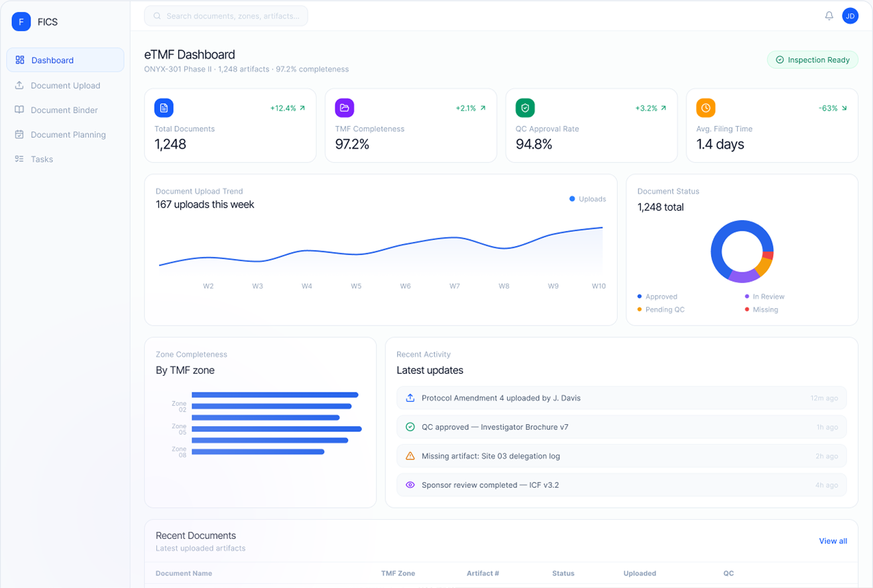The height and width of the screenshot is (588, 873).
Task: Click the Zone 05 completeness bar
Action: pyautogui.click(x=276, y=429)
